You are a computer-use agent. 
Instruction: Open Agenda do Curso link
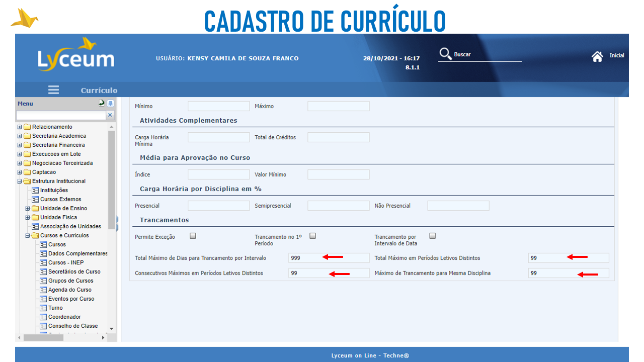[70, 290]
